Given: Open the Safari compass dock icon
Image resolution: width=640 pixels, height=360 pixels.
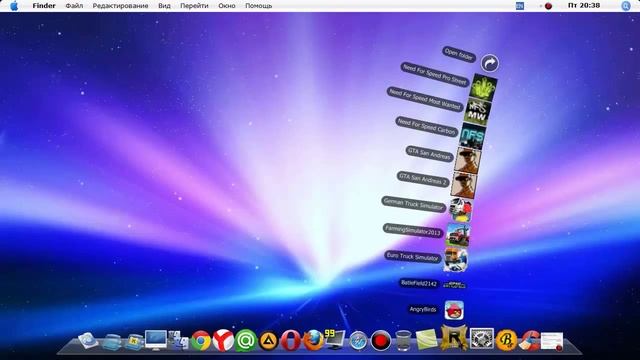Looking at the screenshot, I should pyautogui.click(x=359, y=341).
